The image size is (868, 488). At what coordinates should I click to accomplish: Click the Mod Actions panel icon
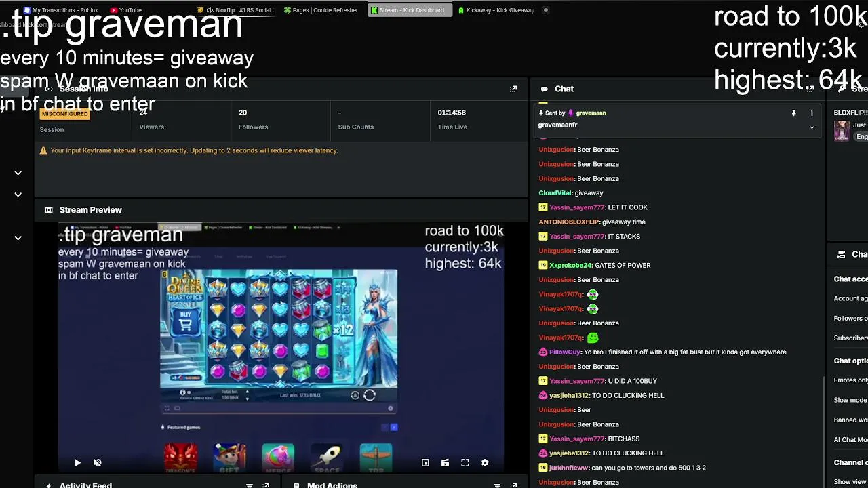point(296,485)
